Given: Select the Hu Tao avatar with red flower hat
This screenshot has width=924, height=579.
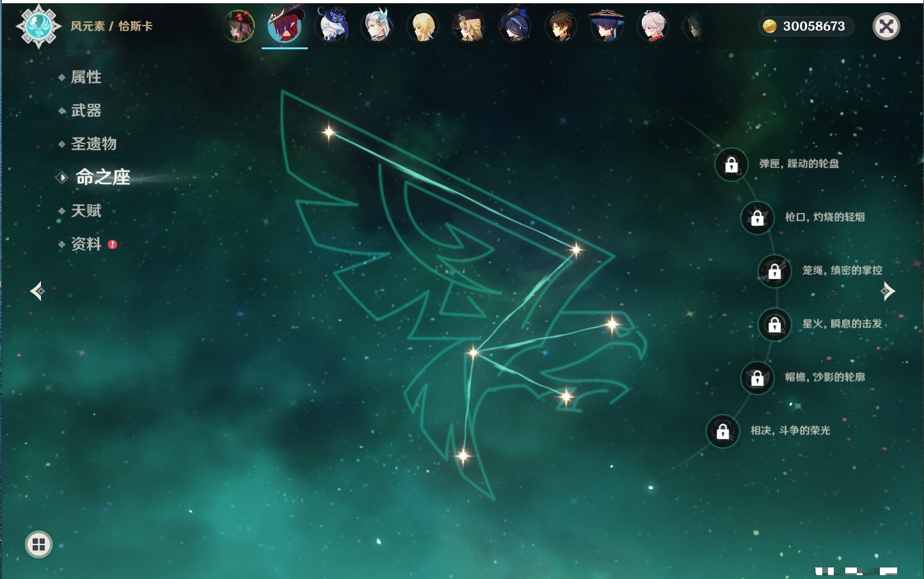Looking at the screenshot, I should click(x=239, y=26).
